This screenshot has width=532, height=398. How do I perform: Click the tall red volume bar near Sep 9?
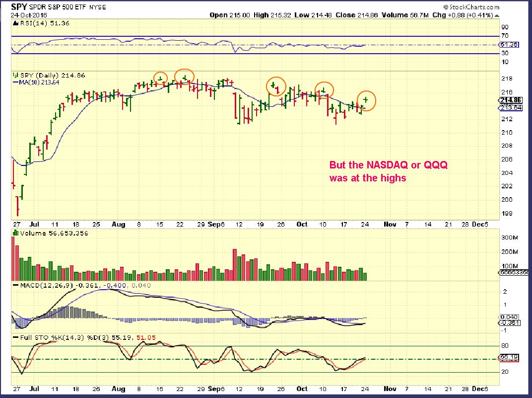click(234, 264)
